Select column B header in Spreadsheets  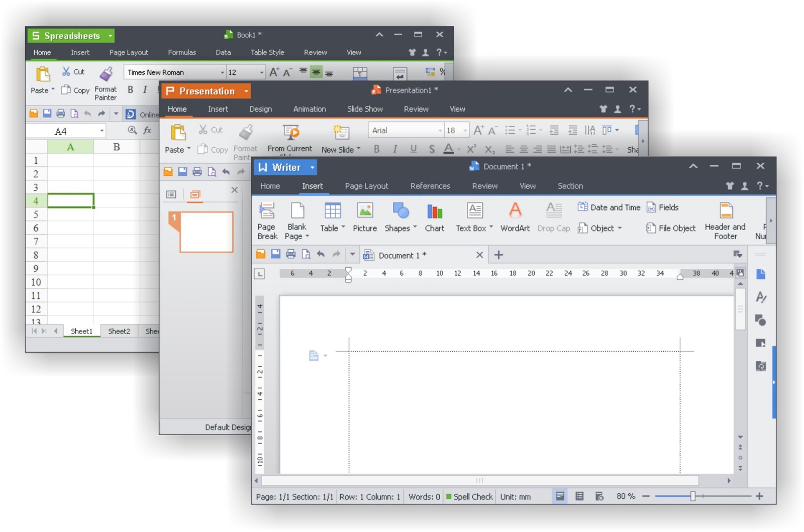click(x=117, y=147)
